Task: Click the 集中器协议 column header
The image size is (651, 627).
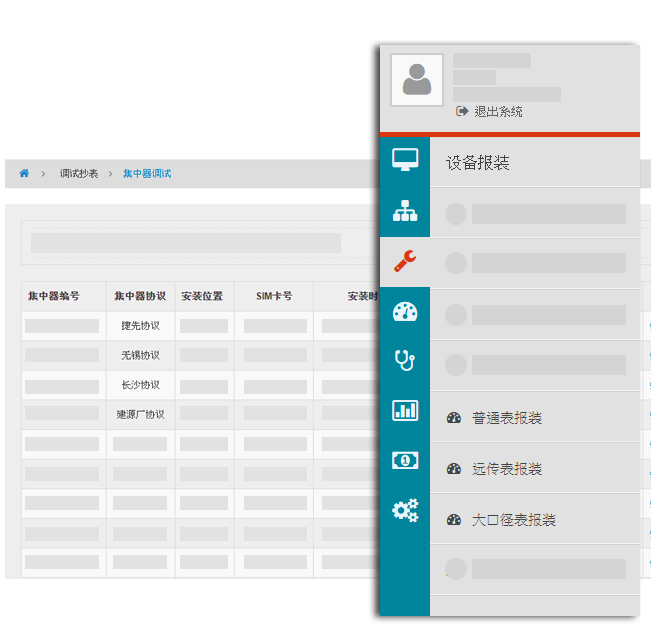Action: pos(140,297)
